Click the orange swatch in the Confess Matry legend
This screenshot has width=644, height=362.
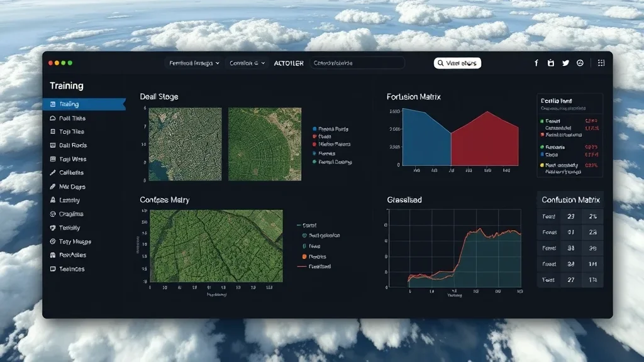click(304, 256)
